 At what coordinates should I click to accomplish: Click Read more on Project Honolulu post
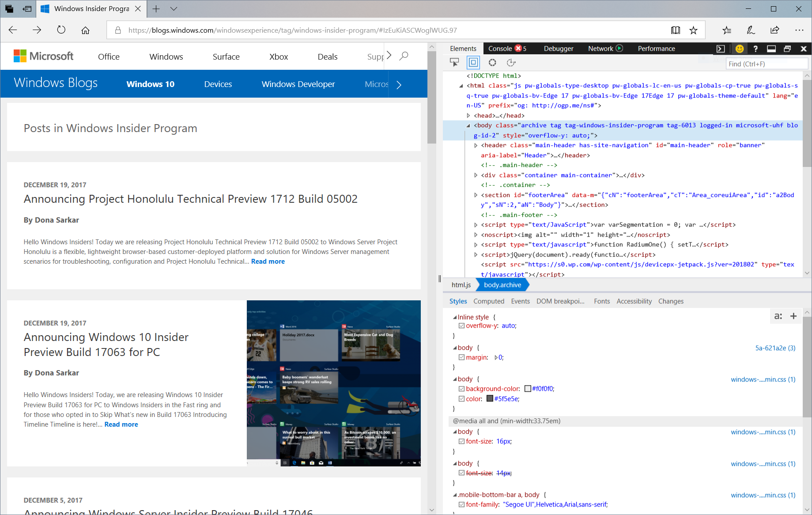coord(268,261)
